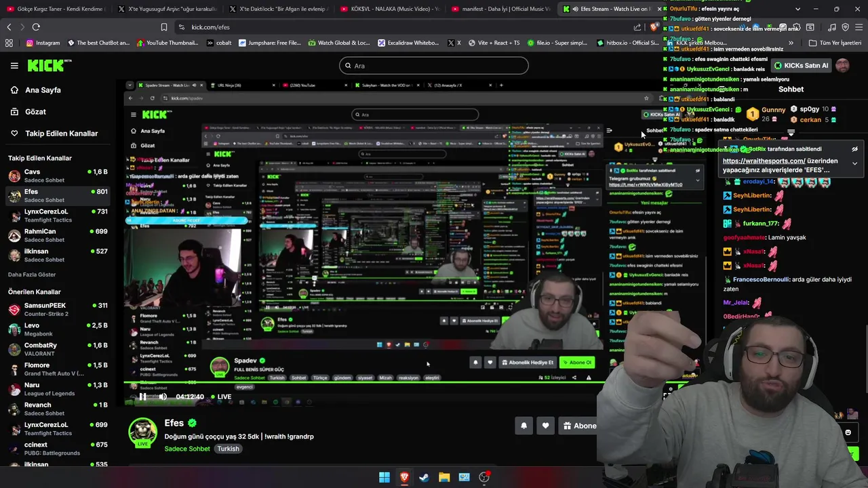Open OBS Studio from taskbar
Screen dimensions: 868x488
click(x=484, y=477)
